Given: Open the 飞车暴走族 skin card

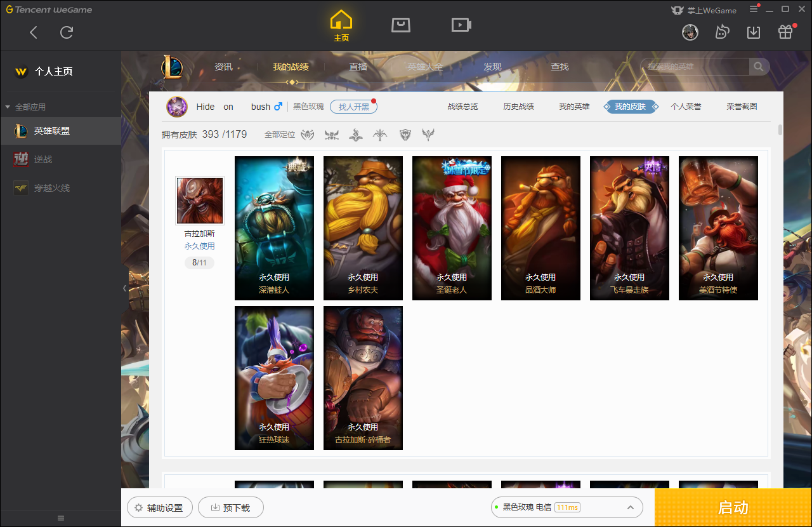Looking at the screenshot, I should tap(629, 228).
